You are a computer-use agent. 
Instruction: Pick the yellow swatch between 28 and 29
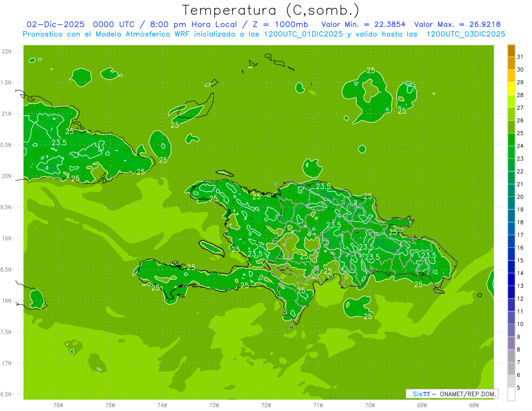click(x=511, y=89)
